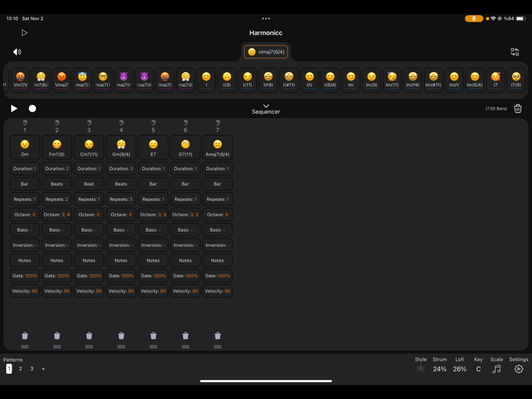This screenshot has width=532, height=399.
Task: Delete step 3 with its trash icon
Action: pyautogui.click(x=89, y=336)
